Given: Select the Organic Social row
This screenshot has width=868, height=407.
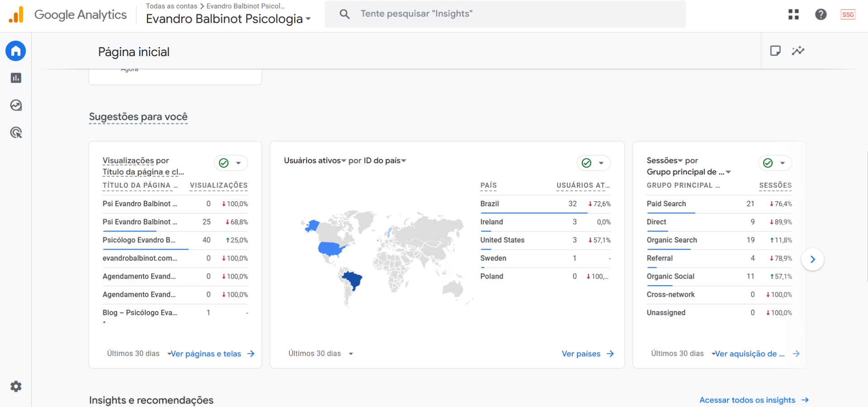Looking at the screenshot, I should click(719, 276).
